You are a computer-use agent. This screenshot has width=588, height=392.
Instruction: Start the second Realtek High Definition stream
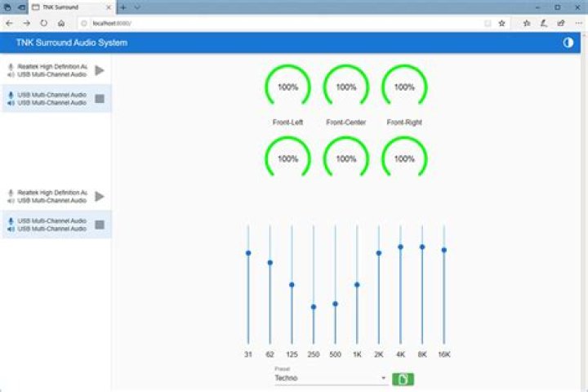click(x=100, y=196)
